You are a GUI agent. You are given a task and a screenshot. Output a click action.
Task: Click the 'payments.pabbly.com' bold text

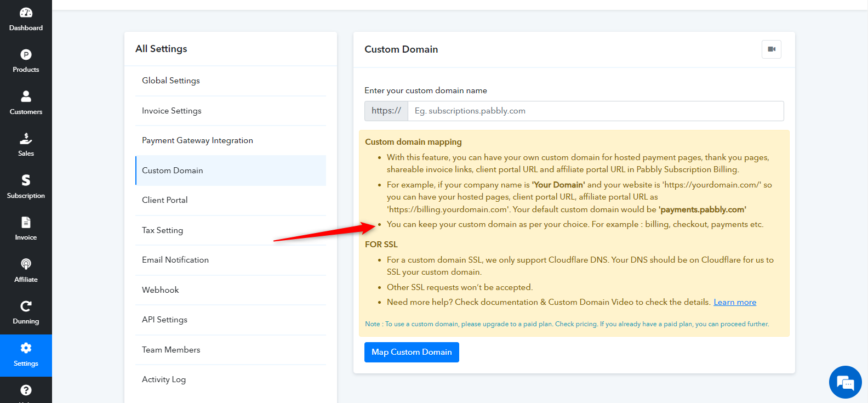pyautogui.click(x=703, y=209)
